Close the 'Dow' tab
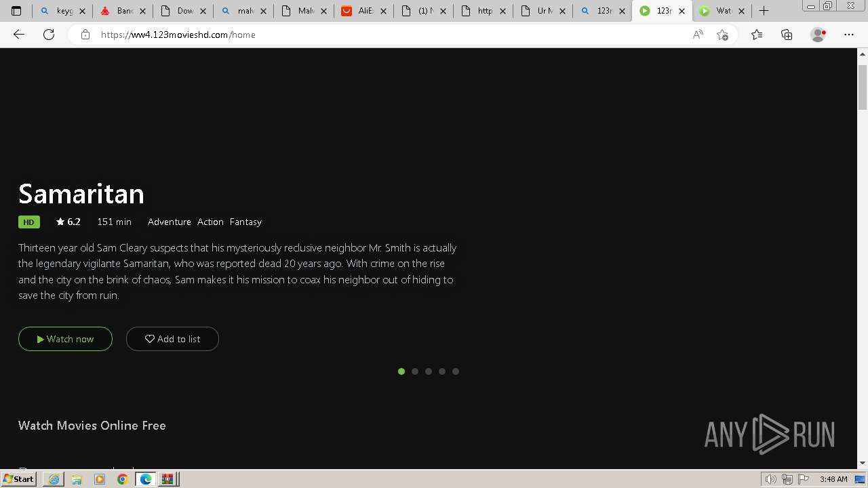Image resolution: width=868 pixels, height=488 pixels. [x=203, y=12]
